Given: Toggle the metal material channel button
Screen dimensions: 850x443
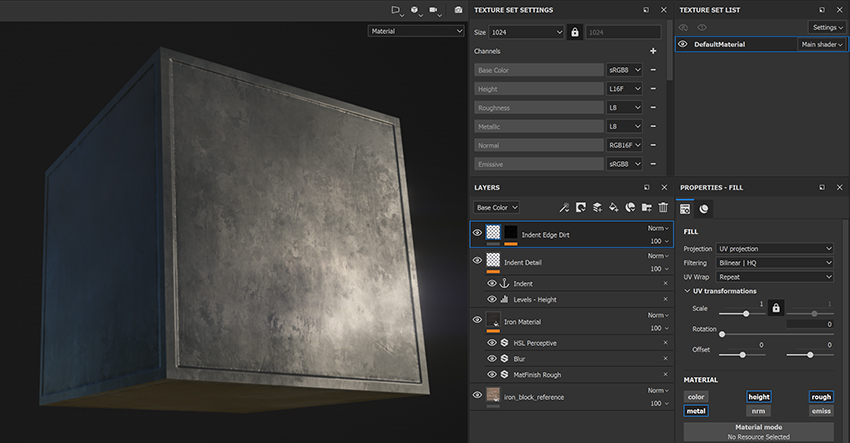Looking at the screenshot, I should [x=696, y=411].
